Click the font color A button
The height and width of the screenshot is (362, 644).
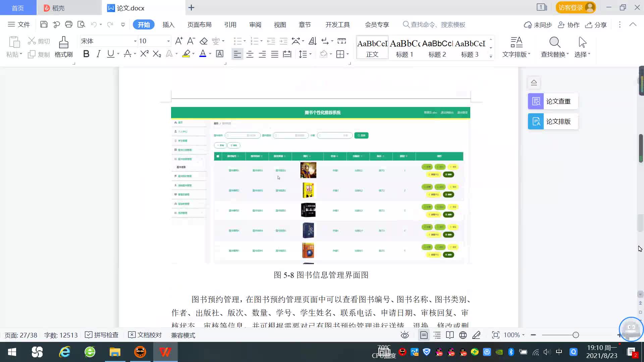[203, 54]
